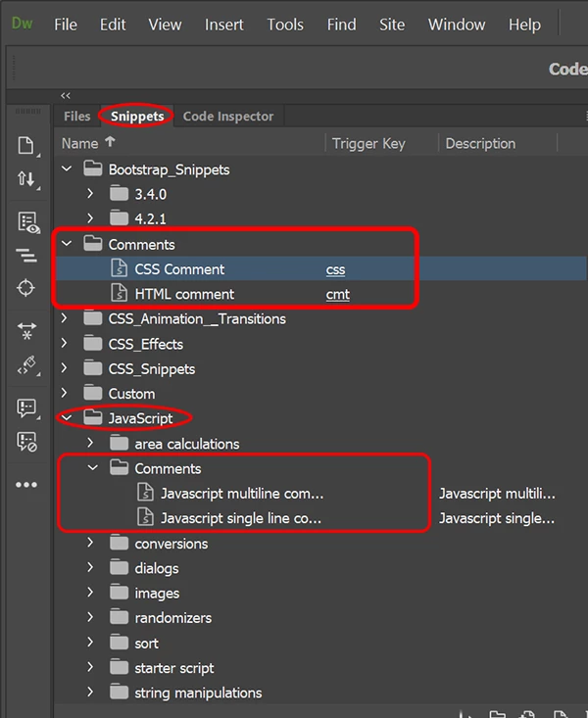Click the 'Javascript multili...' description cell
588x718 pixels.
497,494
